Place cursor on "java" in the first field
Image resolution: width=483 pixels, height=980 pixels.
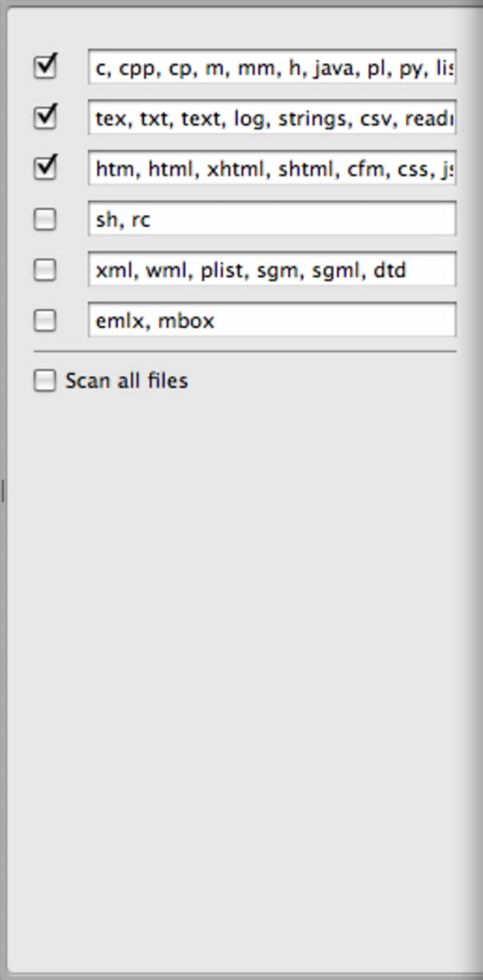[x=333, y=68]
